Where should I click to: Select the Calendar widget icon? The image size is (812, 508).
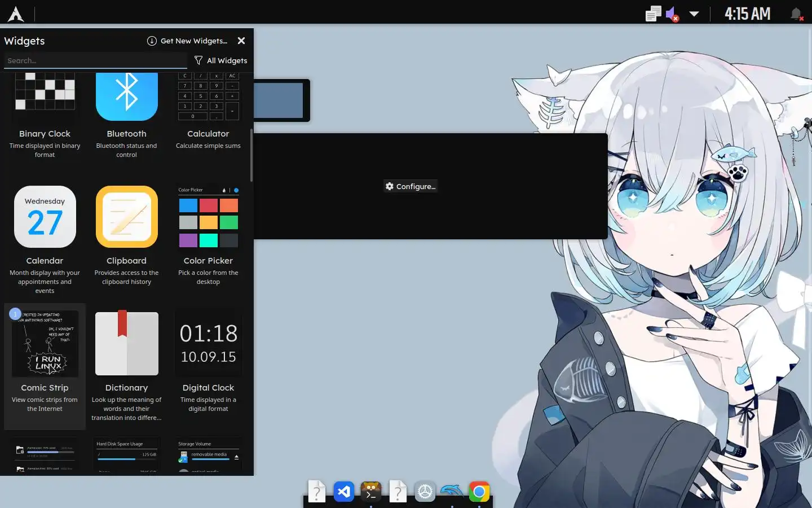click(x=45, y=217)
